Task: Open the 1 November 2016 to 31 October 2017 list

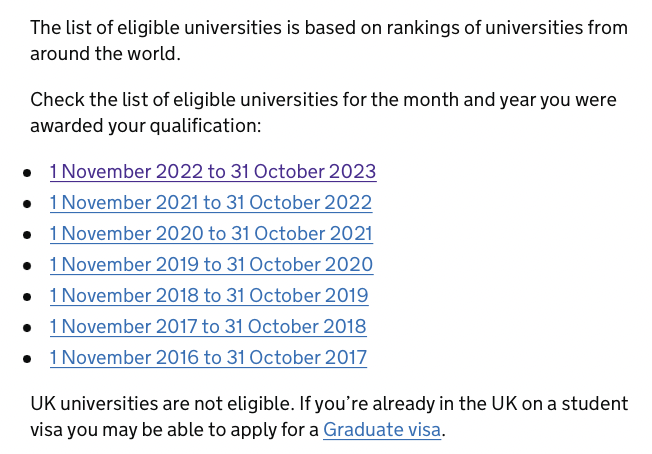Action: (208, 358)
